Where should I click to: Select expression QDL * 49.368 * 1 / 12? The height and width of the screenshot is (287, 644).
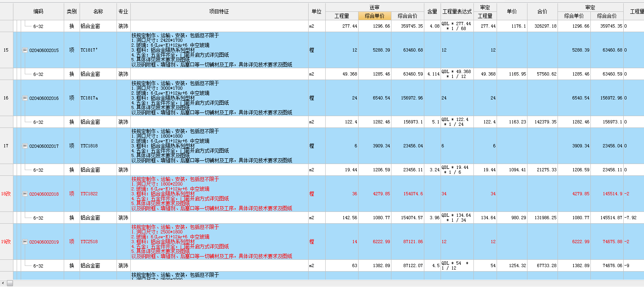pyautogui.click(x=457, y=74)
